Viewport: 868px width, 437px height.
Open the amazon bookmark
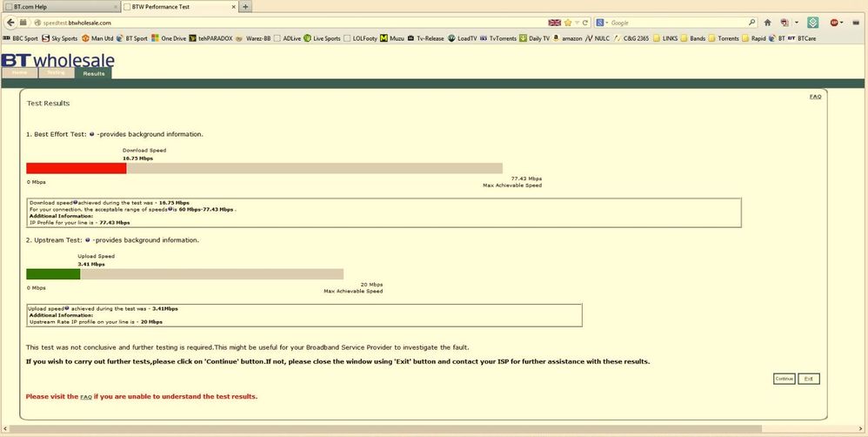(567, 38)
